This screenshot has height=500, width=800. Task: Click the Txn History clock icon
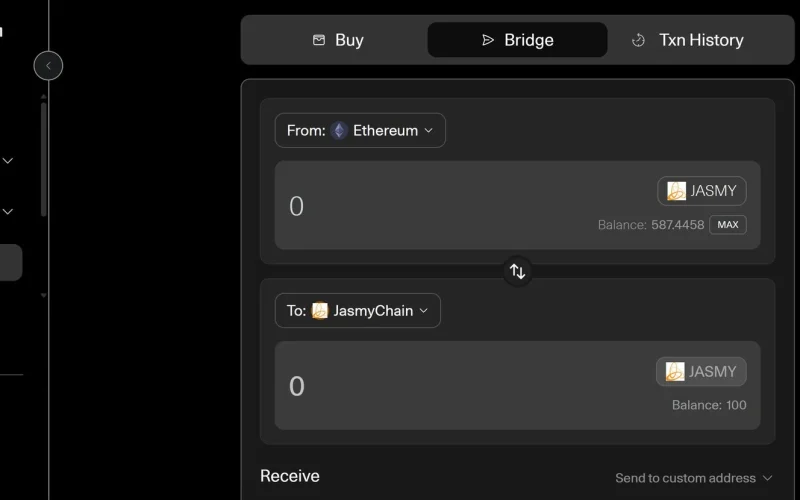pyautogui.click(x=638, y=40)
